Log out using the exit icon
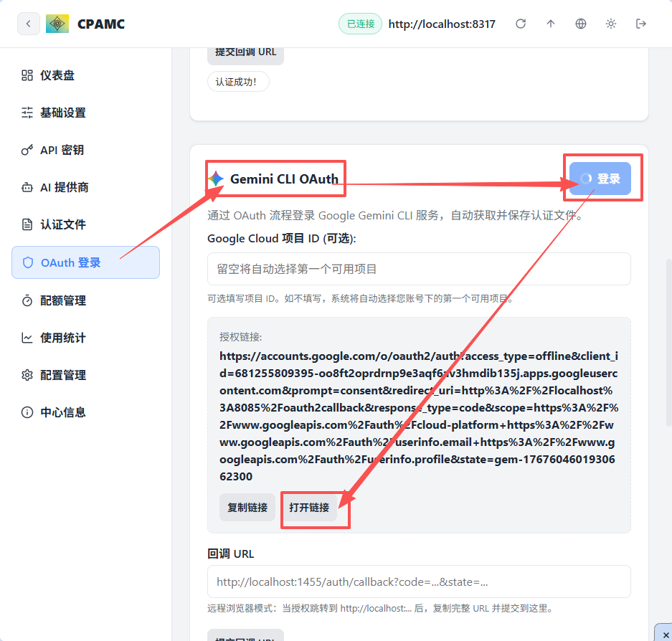672x641 pixels. click(640, 23)
